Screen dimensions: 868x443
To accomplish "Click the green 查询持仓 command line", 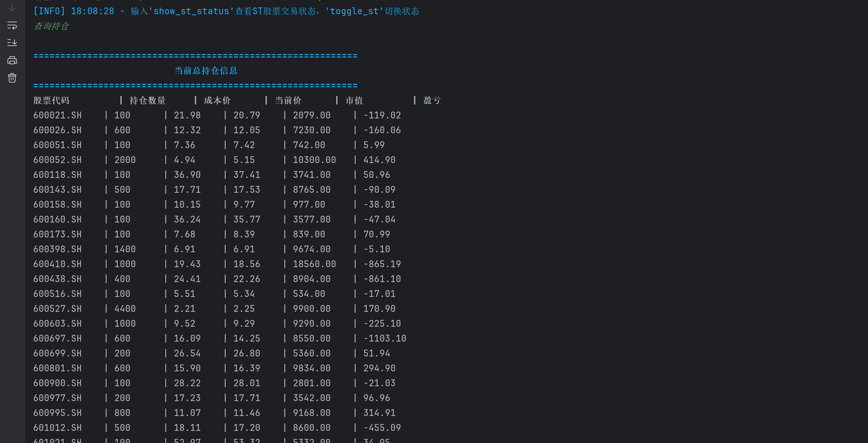I will pyautogui.click(x=51, y=26).
